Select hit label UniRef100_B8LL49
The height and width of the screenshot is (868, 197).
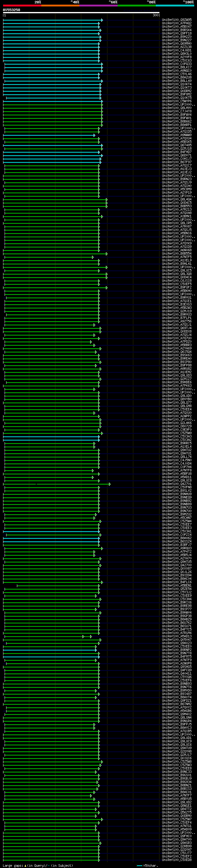click(177, 81)
